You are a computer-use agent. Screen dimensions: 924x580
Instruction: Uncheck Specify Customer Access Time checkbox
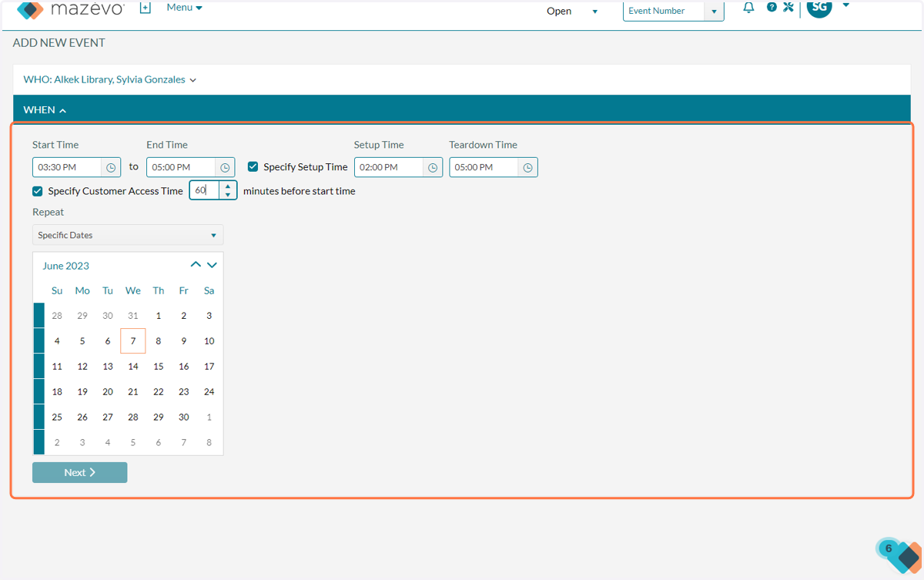(37, 191)
